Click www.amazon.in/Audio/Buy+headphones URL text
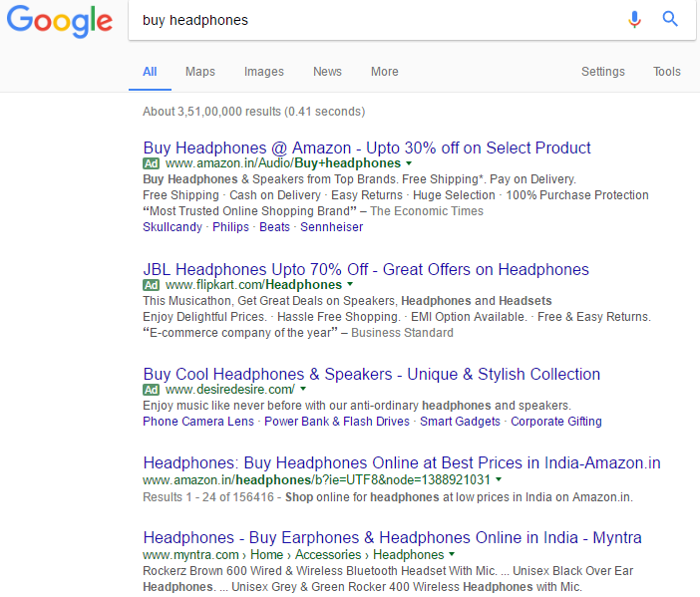Viewport: 700px width, 597px height. pos(283,163)
